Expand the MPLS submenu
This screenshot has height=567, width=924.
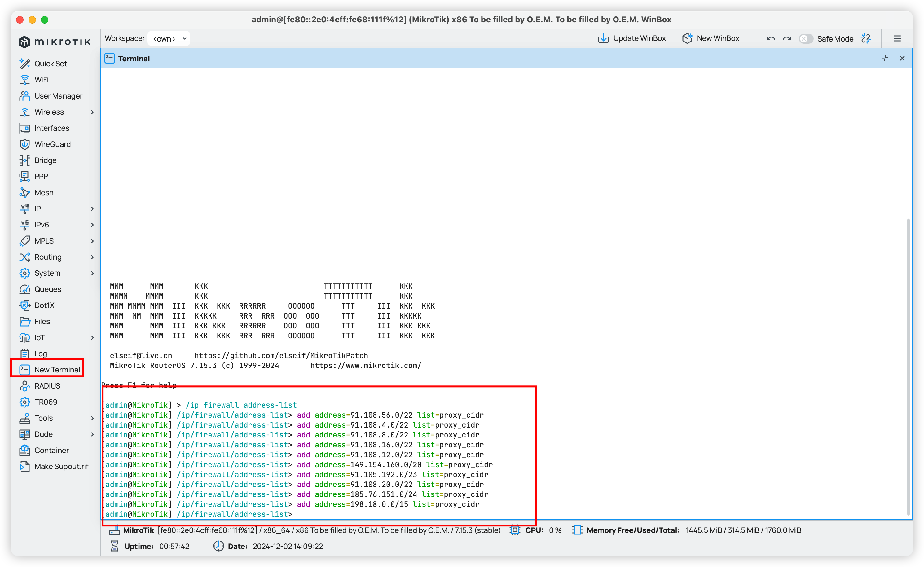[92, 241]
